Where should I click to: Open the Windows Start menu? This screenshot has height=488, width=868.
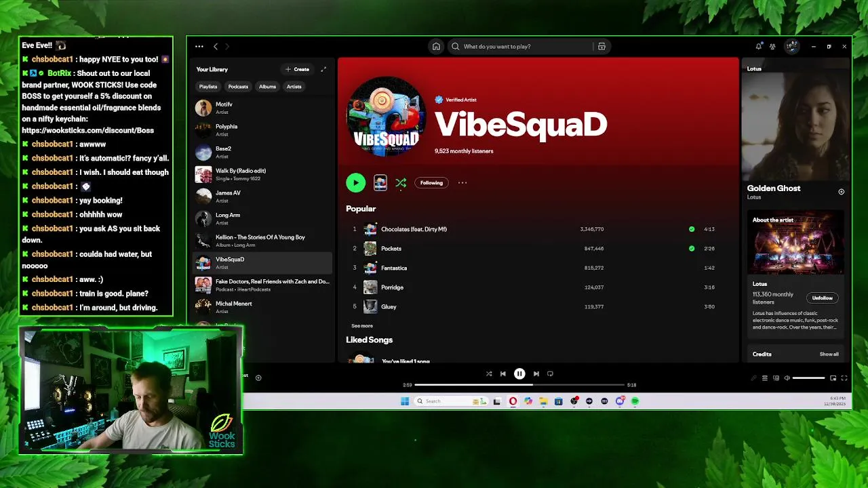(405, 401)
